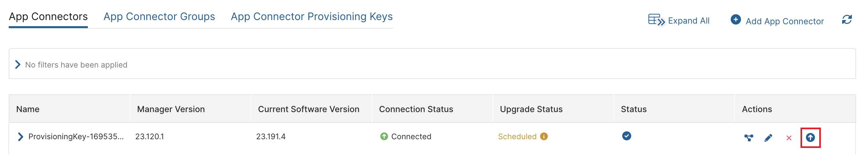Click the refresh icon at top right
The height and width of the screenshot is (157, 868).
pos(847,19)
